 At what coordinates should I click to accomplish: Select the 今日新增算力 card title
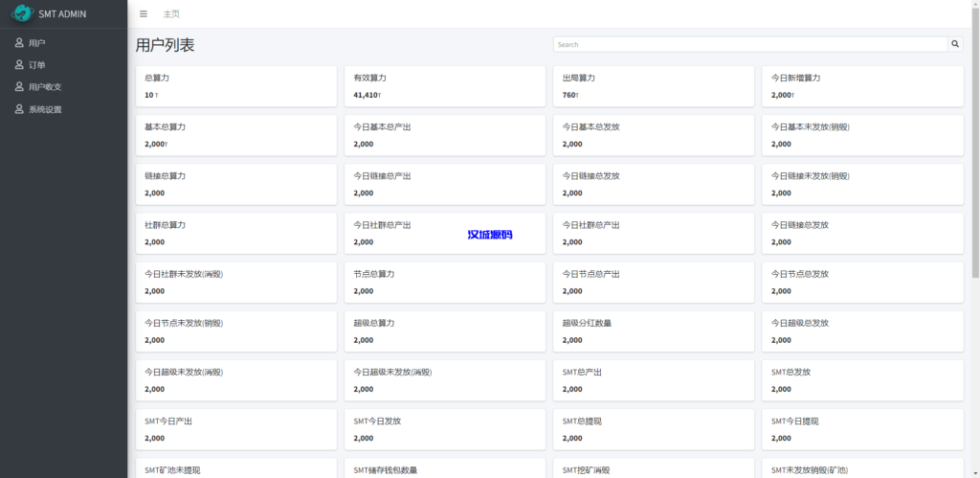coord(795,79)
